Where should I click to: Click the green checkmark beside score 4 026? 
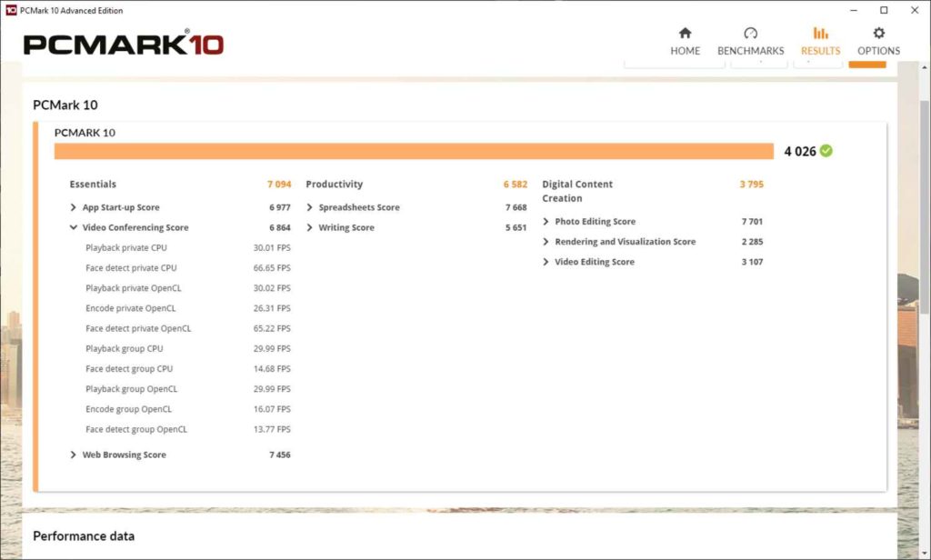pyautogui.click(x=826, y=151)
